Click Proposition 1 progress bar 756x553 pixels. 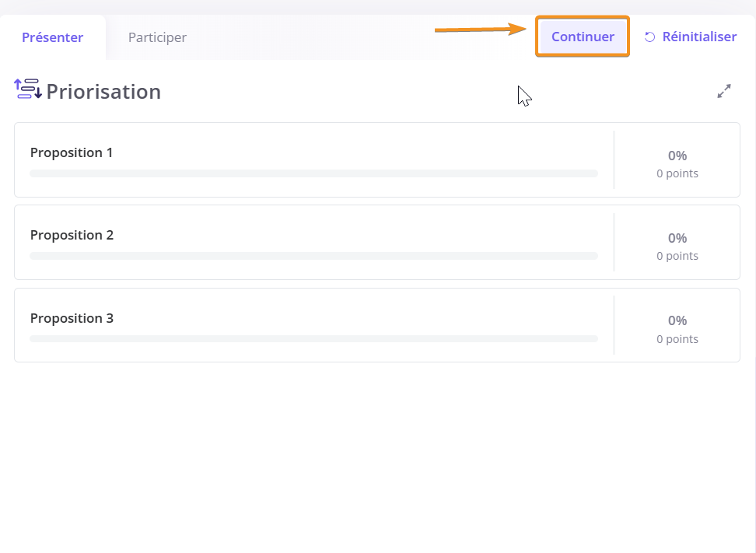point(314,173)
